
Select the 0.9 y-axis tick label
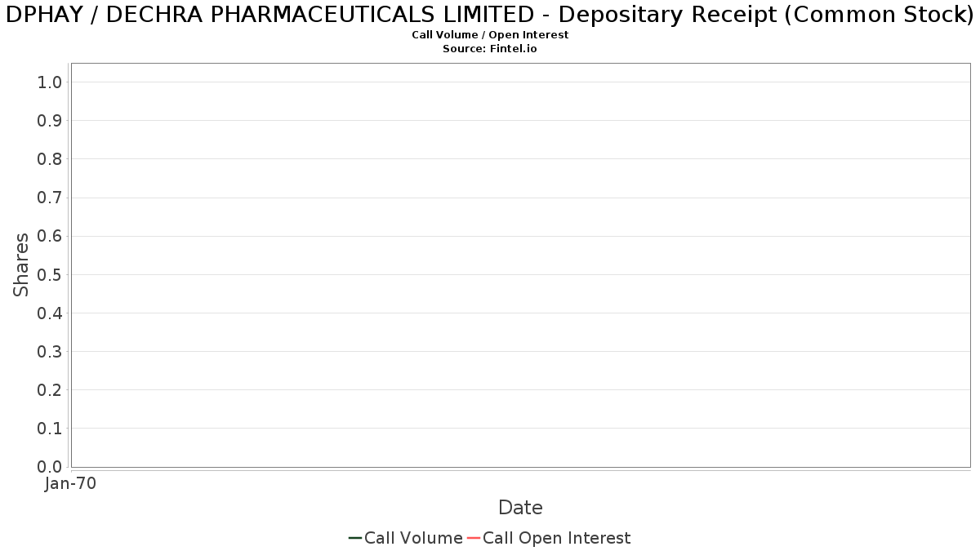pos(50,120)
